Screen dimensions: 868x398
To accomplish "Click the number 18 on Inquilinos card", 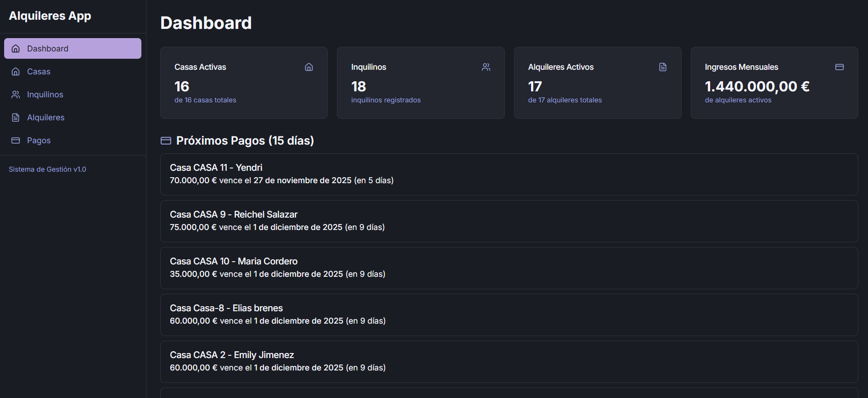I will coord(358,86).
